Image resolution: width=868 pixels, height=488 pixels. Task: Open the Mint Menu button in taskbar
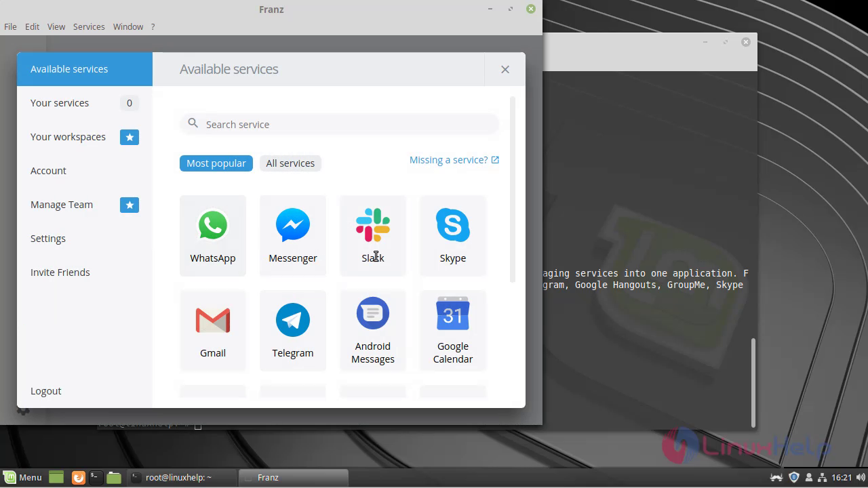22,477
